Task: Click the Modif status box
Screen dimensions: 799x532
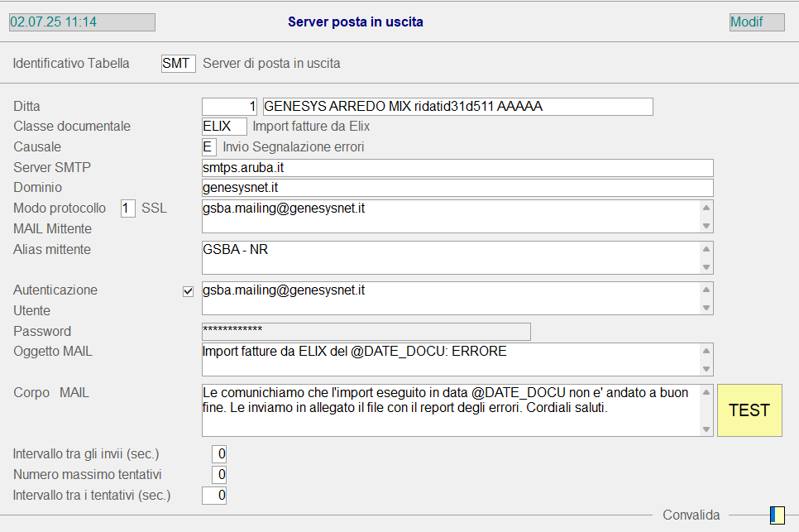Action: 756,22
